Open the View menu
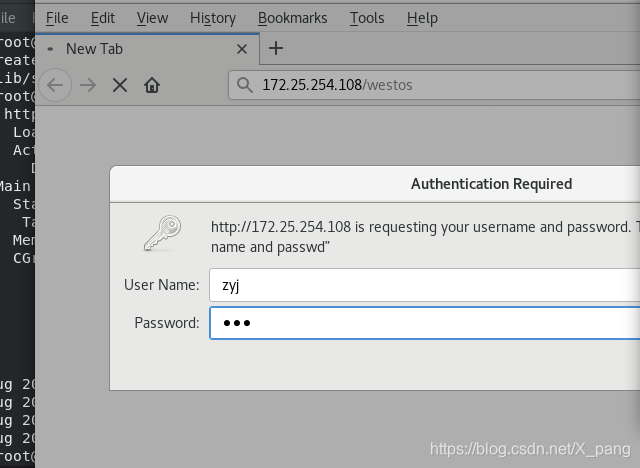Viewport: 640px width, 468px height. click(x=152, y=18)
